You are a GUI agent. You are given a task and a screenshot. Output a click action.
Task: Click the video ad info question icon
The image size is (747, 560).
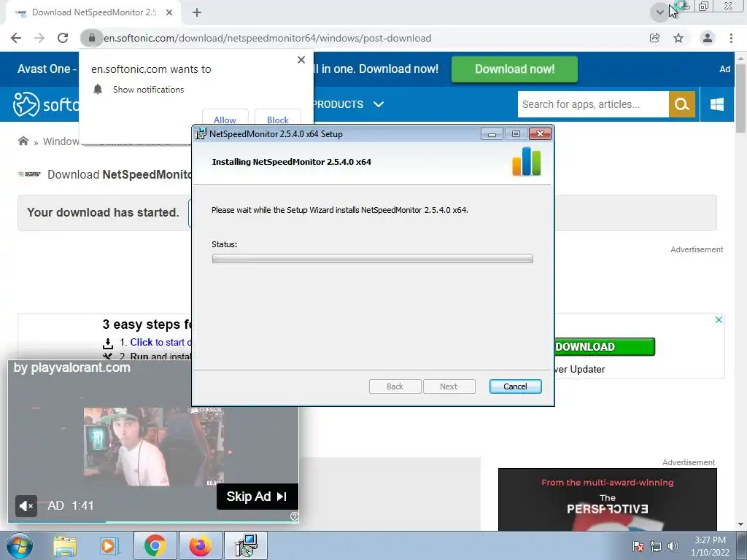pyautogui.click(x=294, y=516)
